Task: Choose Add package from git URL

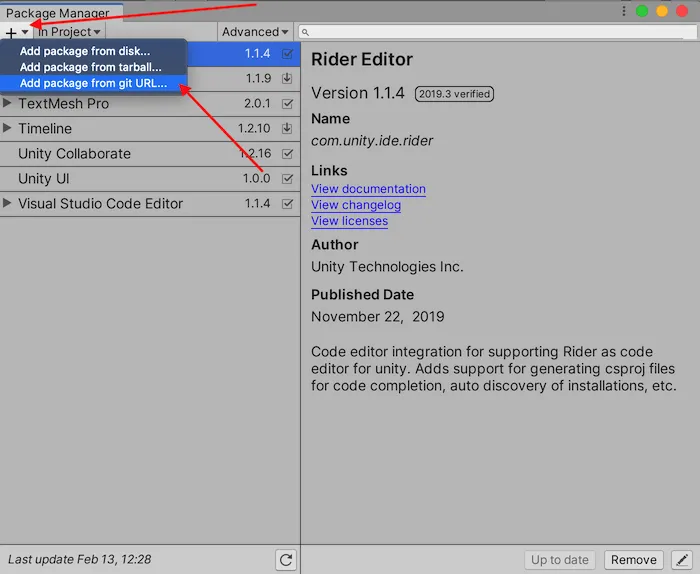Action: (x=93, y=83)
